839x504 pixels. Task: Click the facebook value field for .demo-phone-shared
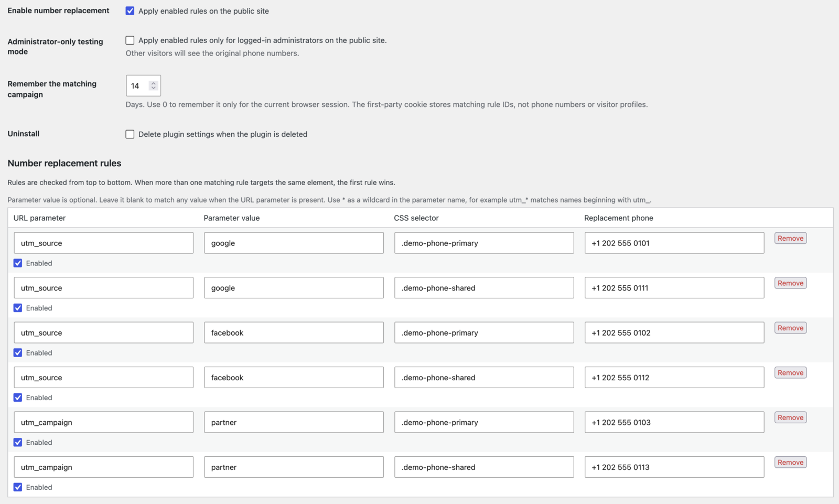pos(294,378)
